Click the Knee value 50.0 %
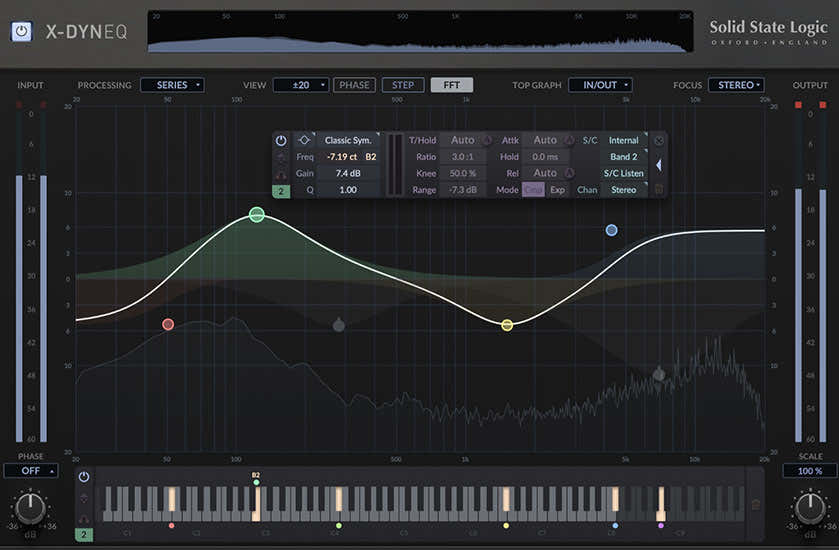 click(462, 173)
